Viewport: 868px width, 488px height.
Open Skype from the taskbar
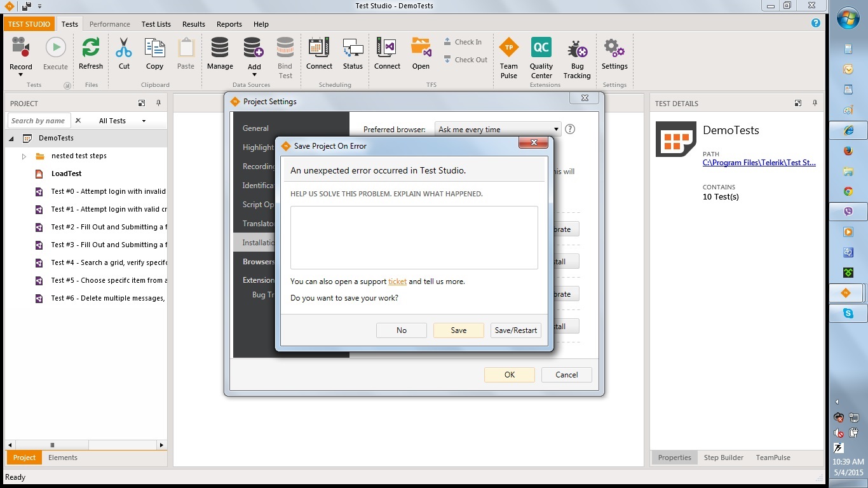(x=848, y=313)
